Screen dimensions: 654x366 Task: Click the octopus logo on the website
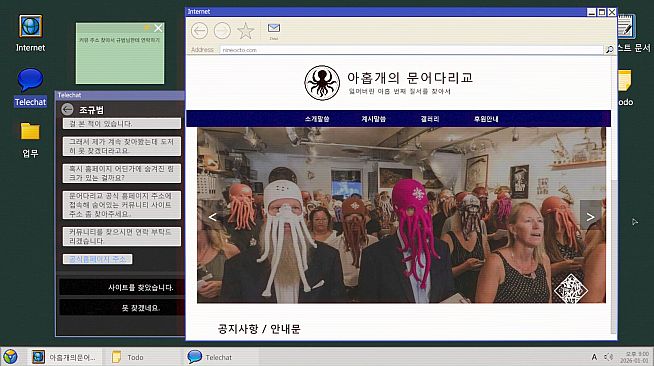tap(322, 83)
